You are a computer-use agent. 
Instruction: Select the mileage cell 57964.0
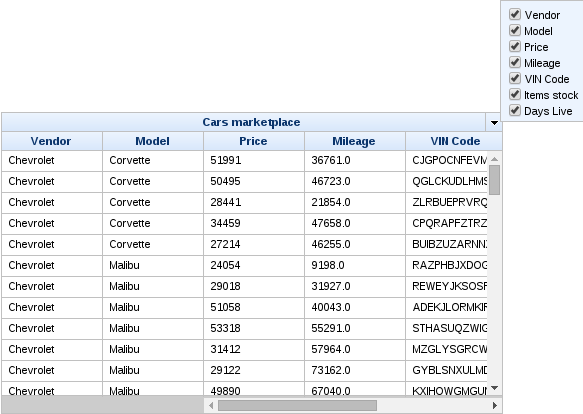coord(355,350)
